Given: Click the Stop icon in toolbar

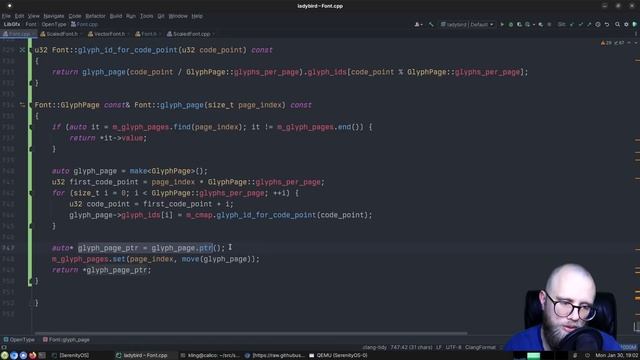Looking at the screenshot, I should click(x=549, y=24).
